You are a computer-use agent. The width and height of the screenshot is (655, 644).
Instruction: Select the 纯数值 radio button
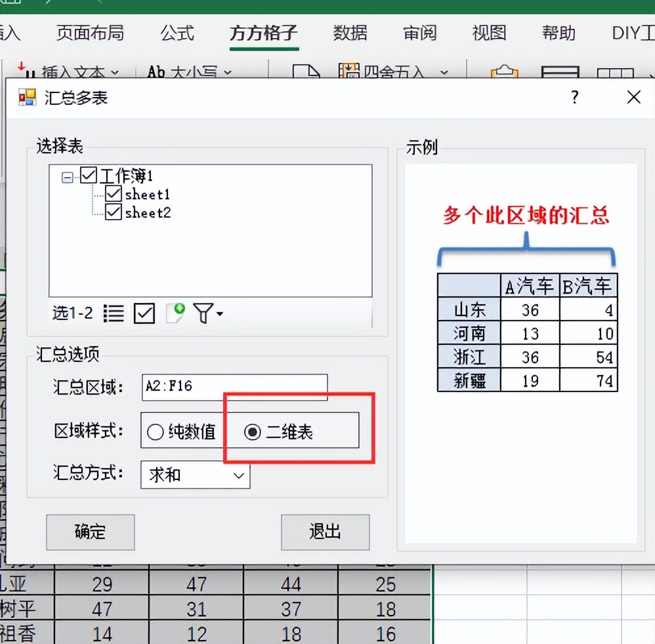[155, 431]
